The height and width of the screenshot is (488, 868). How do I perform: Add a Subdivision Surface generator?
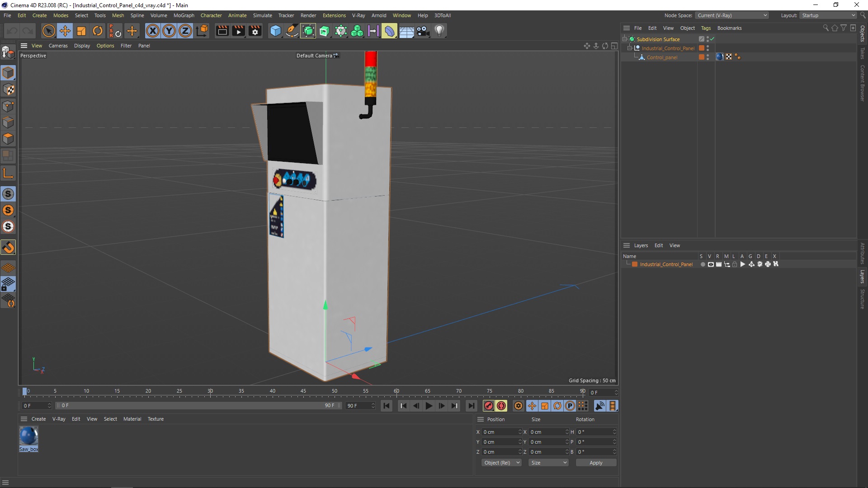coord(308,31)
